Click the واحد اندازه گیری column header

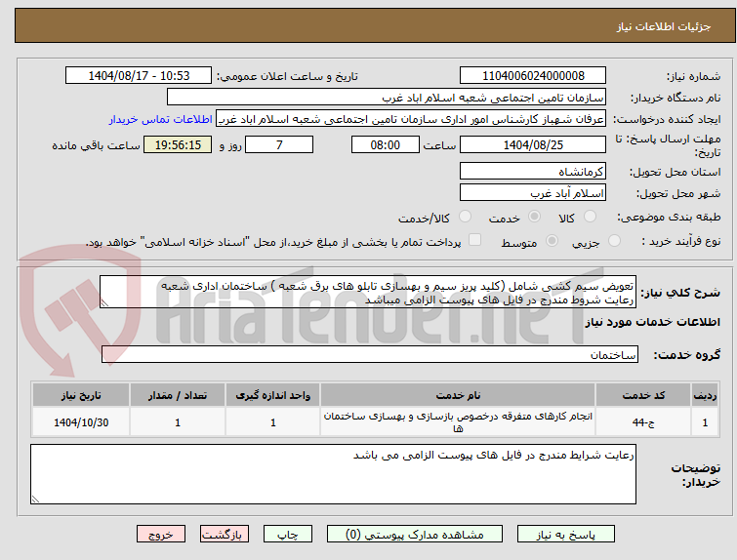[273, 395]
